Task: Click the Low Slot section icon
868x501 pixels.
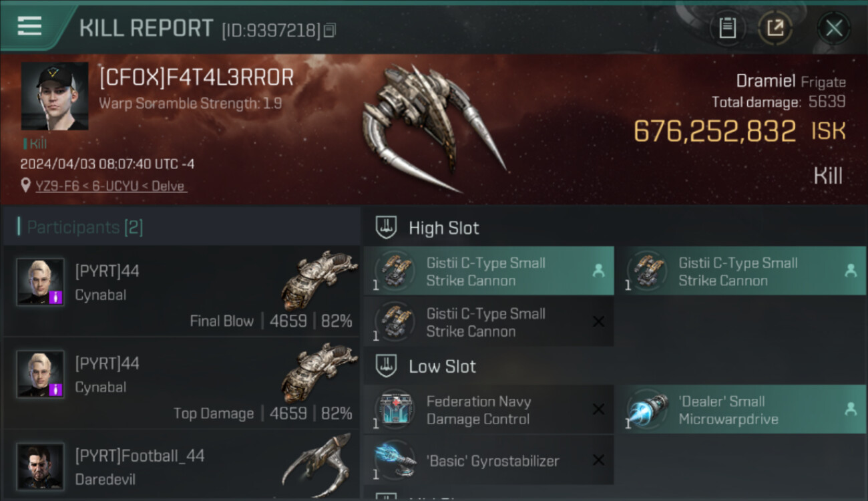Action: click(387, 366)
